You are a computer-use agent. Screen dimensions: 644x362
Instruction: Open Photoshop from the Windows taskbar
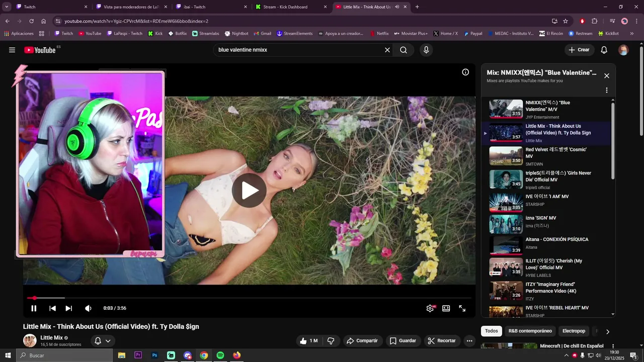pos(155,355)
